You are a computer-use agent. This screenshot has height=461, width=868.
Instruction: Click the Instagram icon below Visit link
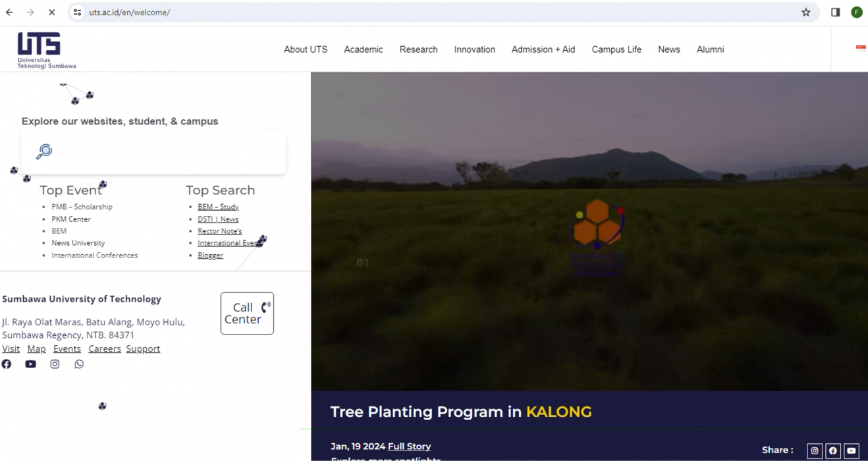pyautogui.click(x=55, y=364)
